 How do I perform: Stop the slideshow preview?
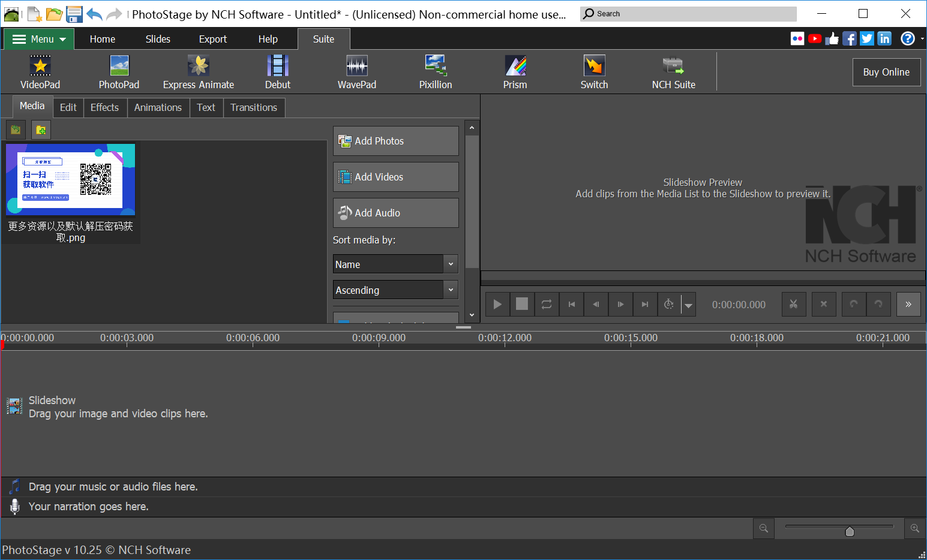(x=522, y=304)
